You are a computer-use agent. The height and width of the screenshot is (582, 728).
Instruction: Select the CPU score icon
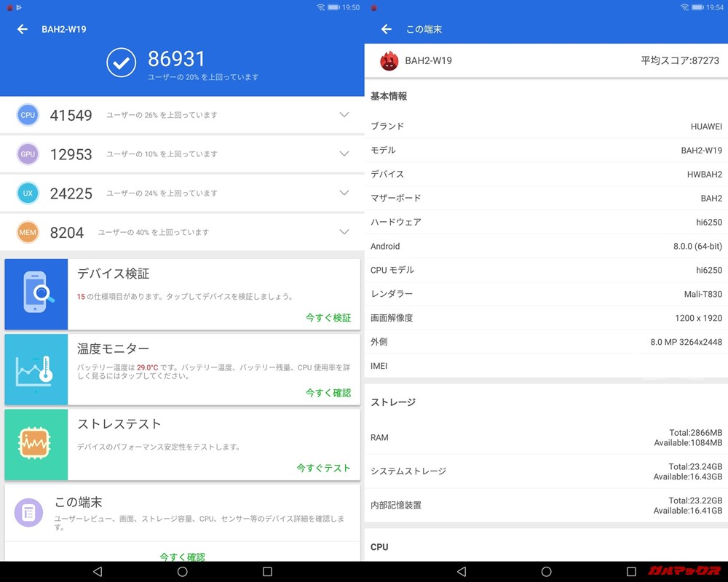pos(28,115)
